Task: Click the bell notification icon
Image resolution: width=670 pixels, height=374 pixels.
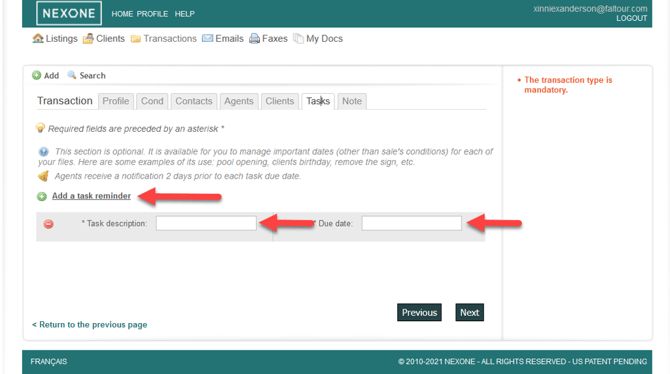Action: click(x=43, y=176)
